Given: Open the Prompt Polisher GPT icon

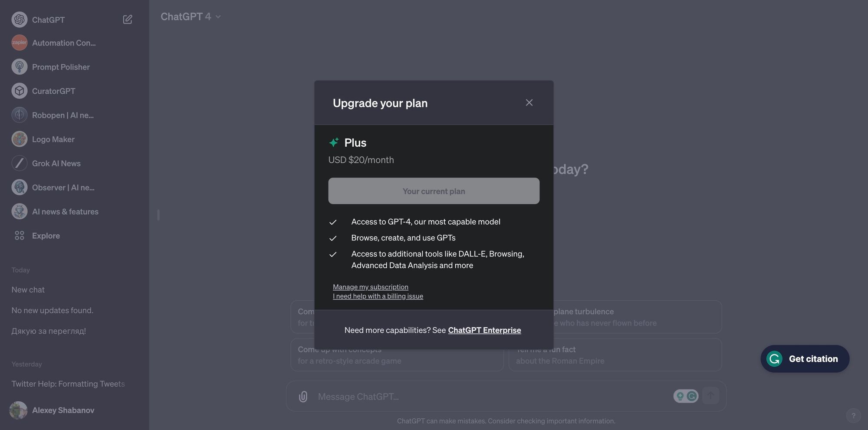Looking at the screenshot, I should [19, 66].
